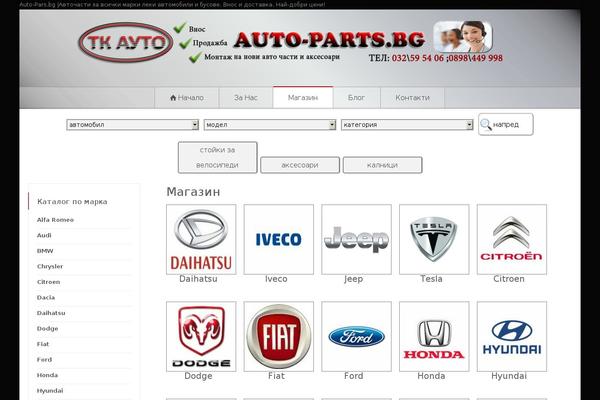Screen dimensions: 600x400
Task: Open Fiat in sidebar catalog
Action: 43,344
